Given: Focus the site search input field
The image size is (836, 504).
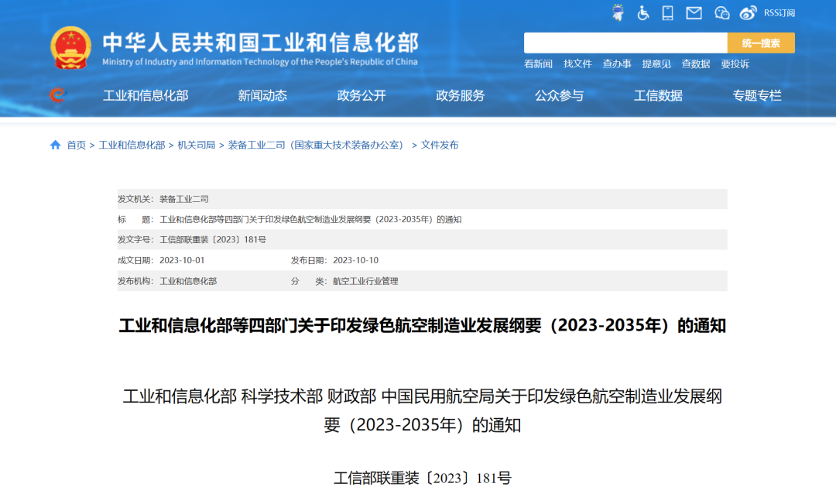Looking at the screenshot, I should point(625,43).
